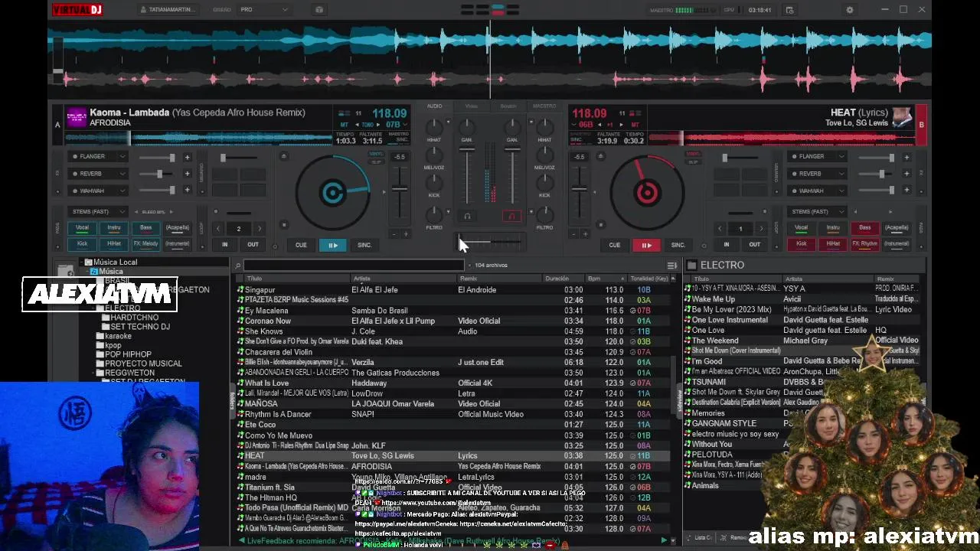Click the deck B loop double right arrow
This screenshot has width=980, height=551.
(x=760, y=229)
